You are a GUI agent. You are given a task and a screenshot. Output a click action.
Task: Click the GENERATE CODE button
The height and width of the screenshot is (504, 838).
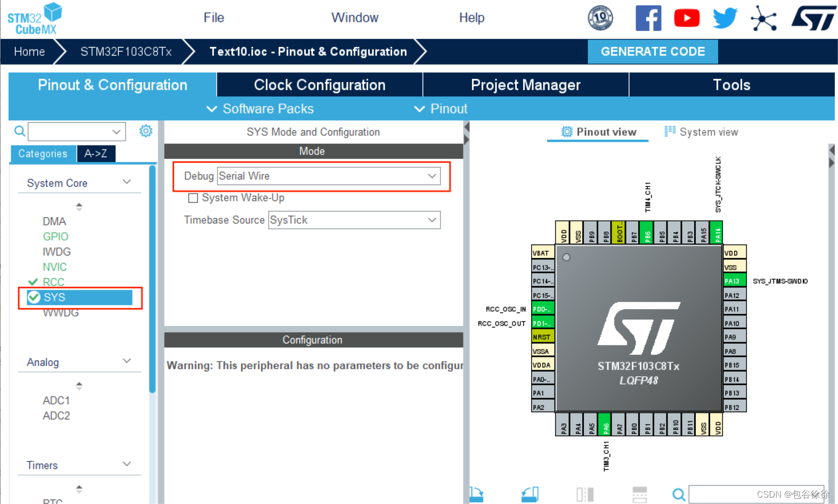[x=653, y=52]
